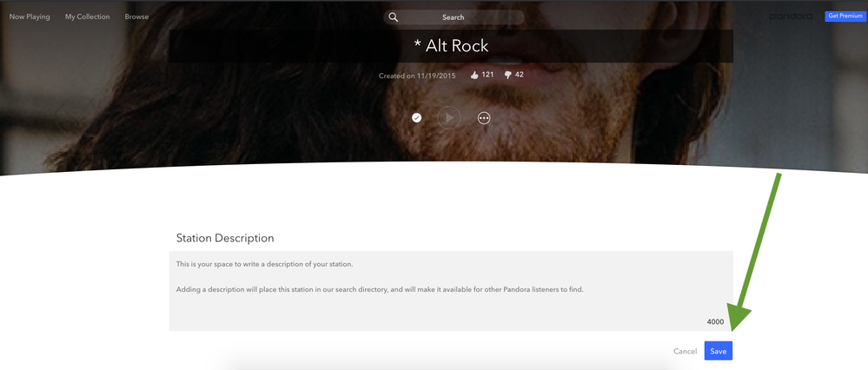
Task: Click the Pandora logo
Action: pos(791,17)
